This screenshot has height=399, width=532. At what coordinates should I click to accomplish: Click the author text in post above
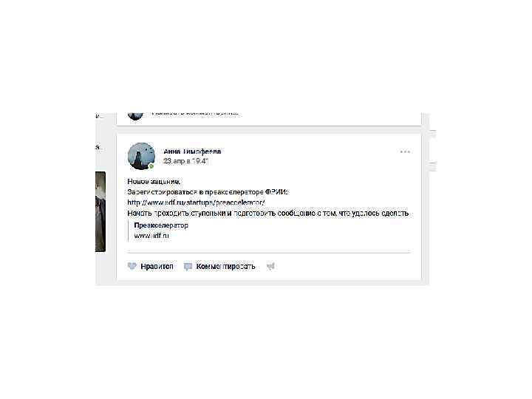pos(195,114)
